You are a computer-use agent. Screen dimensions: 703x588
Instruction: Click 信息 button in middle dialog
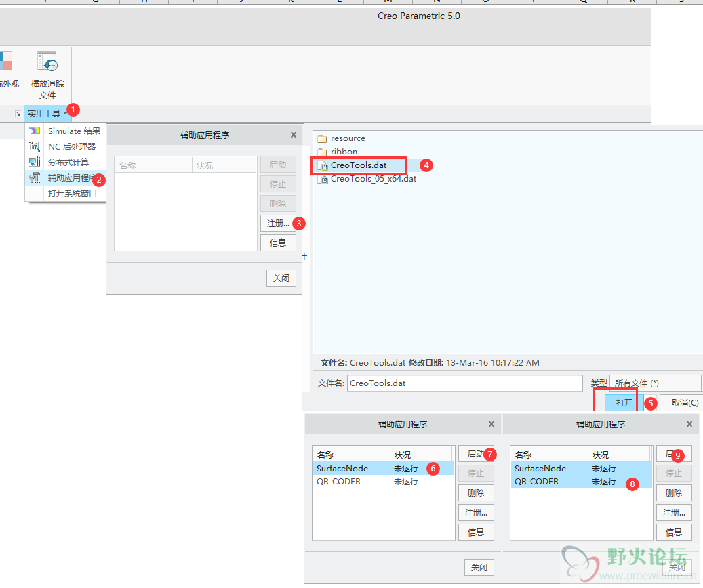pyautogui.click(x=476, y=532)
